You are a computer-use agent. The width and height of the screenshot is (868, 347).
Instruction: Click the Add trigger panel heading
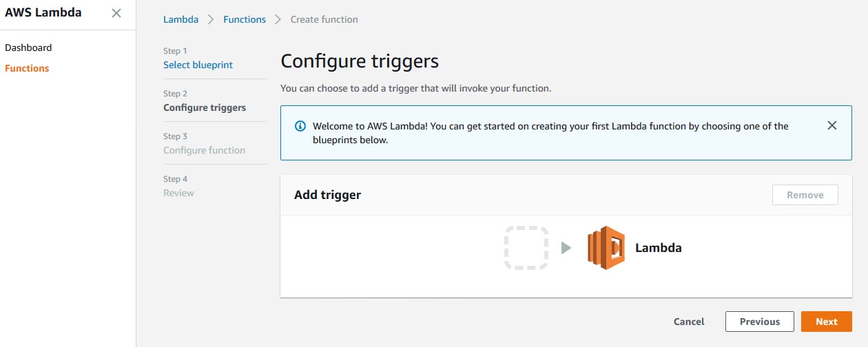click(327, 195)
